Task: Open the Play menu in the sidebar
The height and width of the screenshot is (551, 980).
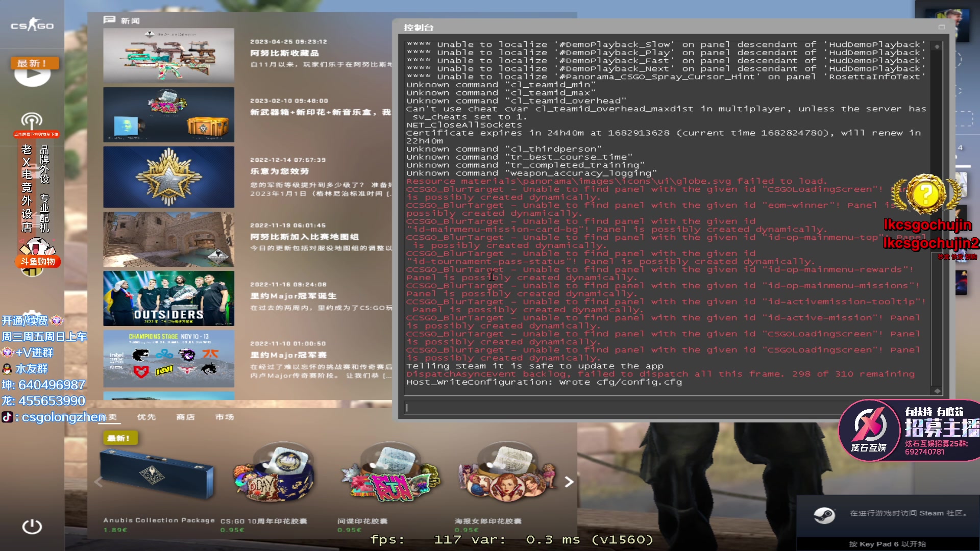Action: point(32,76)
